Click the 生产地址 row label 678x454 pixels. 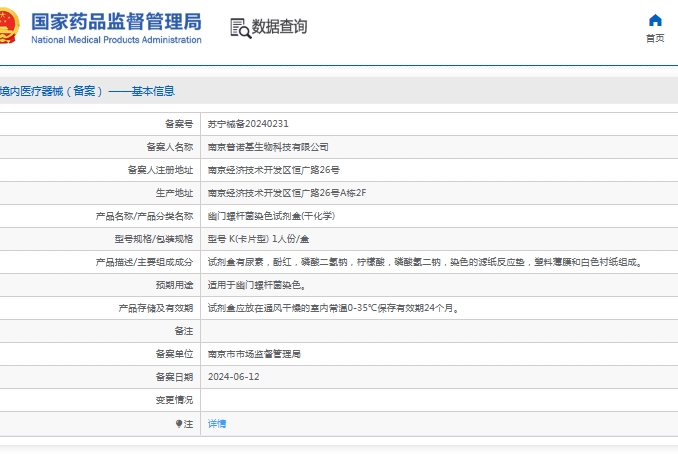(174, 193)
